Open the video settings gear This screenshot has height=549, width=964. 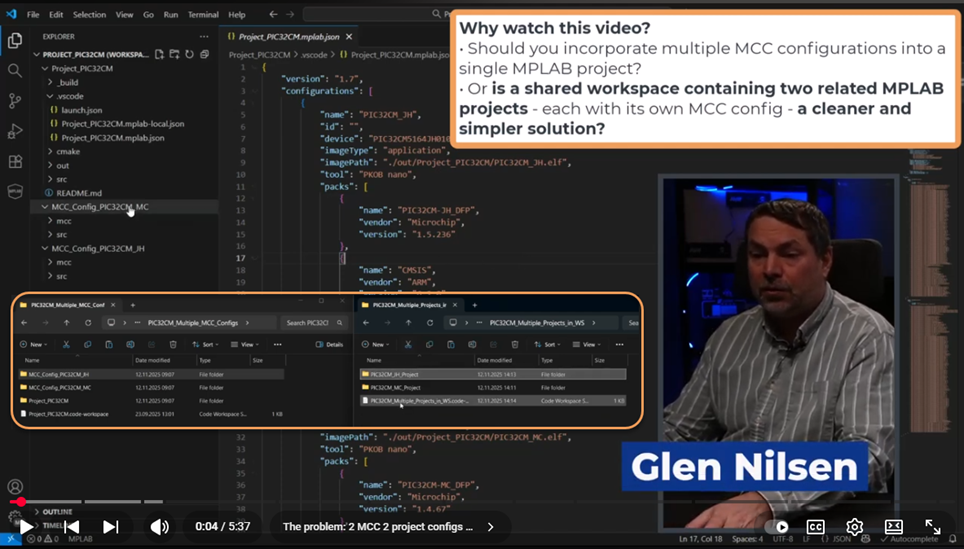(854, 527)
